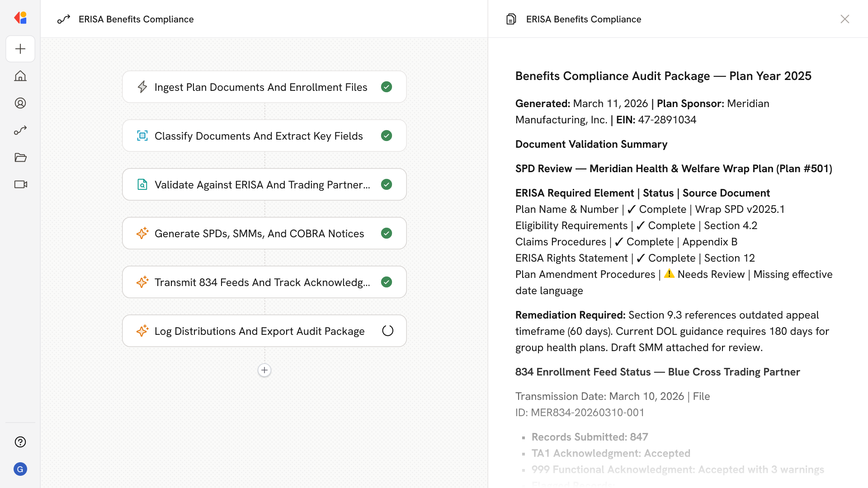Click loading spinner on Log Distributions step
This screenshot has height=488, width=868.
[387, 331]
